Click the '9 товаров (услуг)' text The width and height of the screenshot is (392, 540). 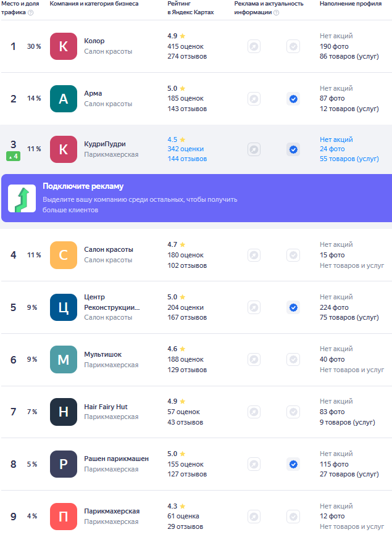point(347,422)
